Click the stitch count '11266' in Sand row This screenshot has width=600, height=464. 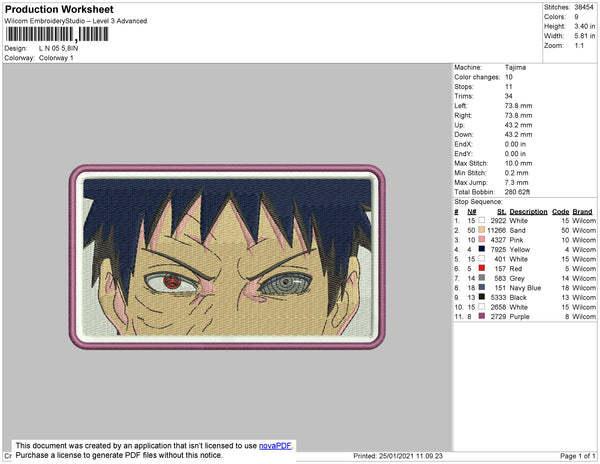point(497,230)
